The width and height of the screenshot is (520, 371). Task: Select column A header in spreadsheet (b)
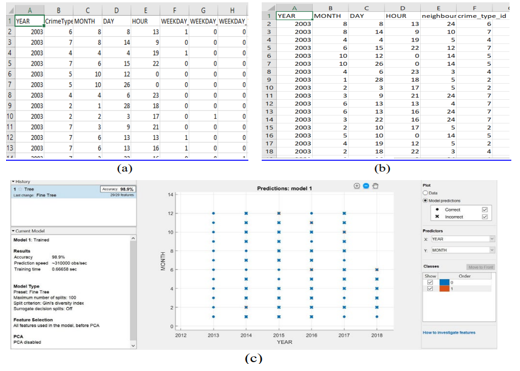[x=294, y=8]
